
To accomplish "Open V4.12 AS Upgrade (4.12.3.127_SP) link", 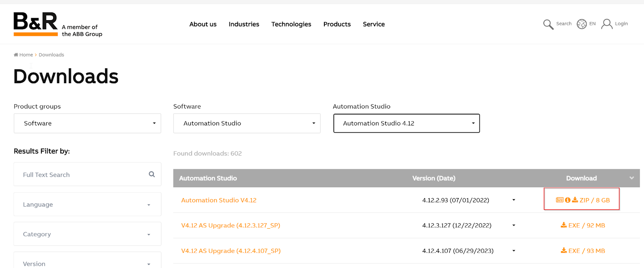I will (x=231, y=225).
